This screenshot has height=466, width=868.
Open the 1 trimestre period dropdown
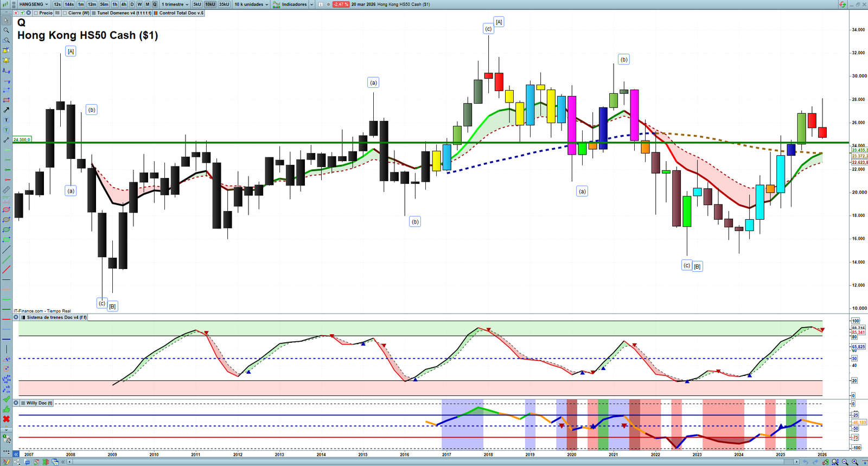coord(175,4)
